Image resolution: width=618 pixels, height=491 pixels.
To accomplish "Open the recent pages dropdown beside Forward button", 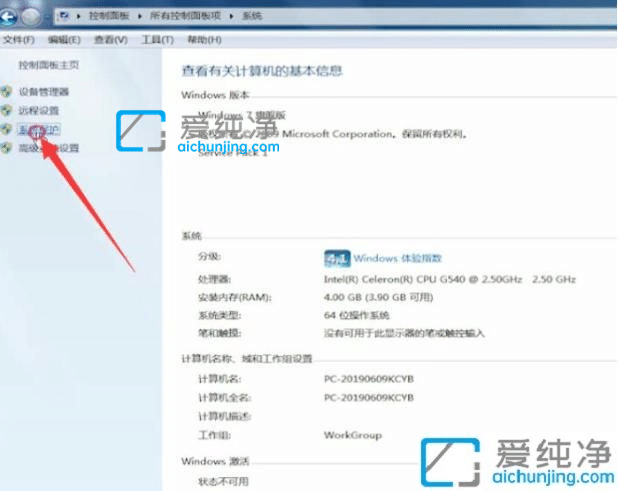I will click(46, 17).
